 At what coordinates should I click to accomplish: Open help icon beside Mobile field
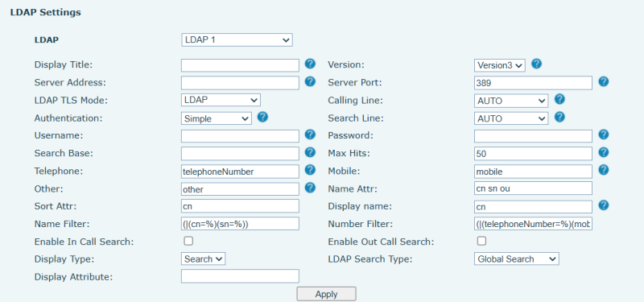pos(603,170)
